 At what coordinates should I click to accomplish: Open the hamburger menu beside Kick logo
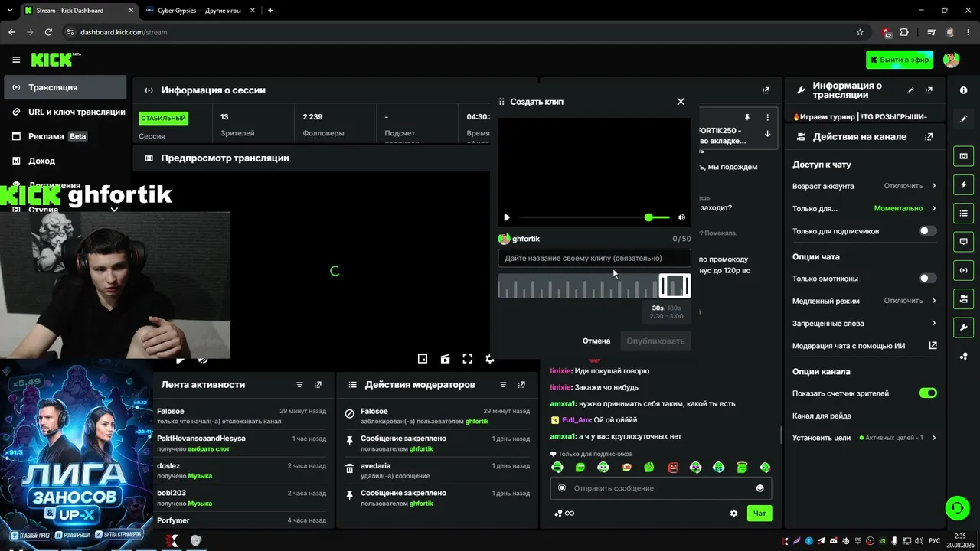click(x=16, y=60)
